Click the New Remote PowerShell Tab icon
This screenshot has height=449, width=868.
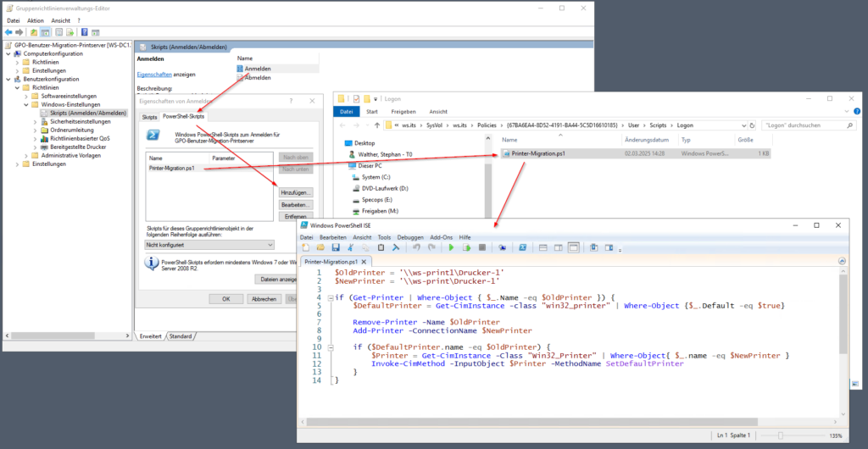(x=502, y=247)
